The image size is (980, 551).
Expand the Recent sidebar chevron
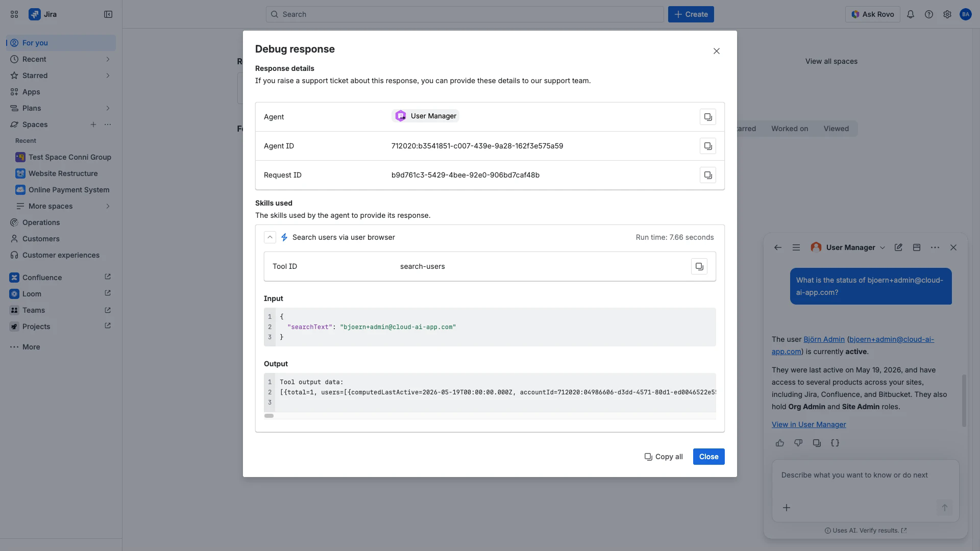[108, 59]
